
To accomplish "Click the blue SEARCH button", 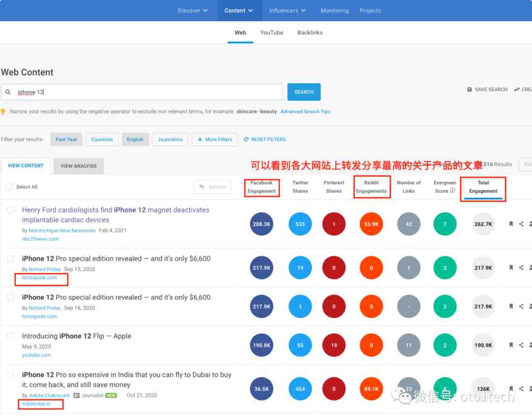I will (304, 92).
